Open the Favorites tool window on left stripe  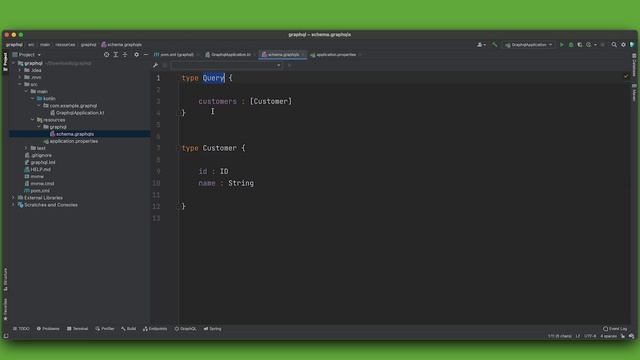click(6, 309)
